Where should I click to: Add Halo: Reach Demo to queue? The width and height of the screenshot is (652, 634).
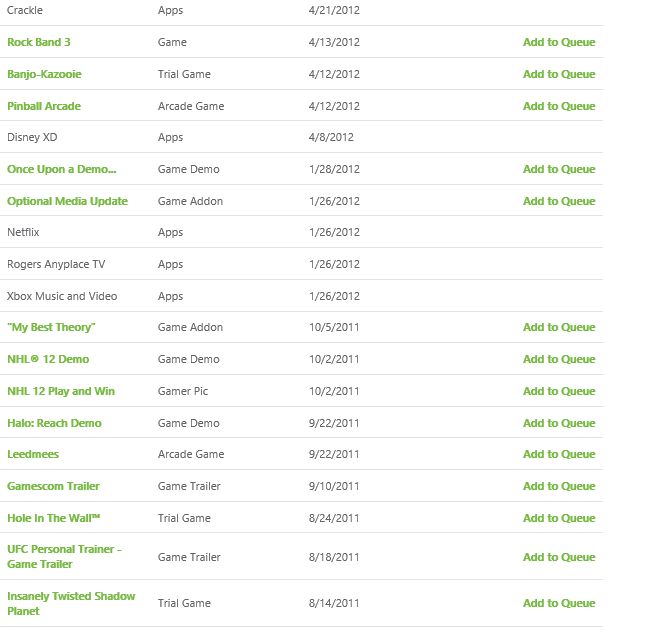point(559,423)
